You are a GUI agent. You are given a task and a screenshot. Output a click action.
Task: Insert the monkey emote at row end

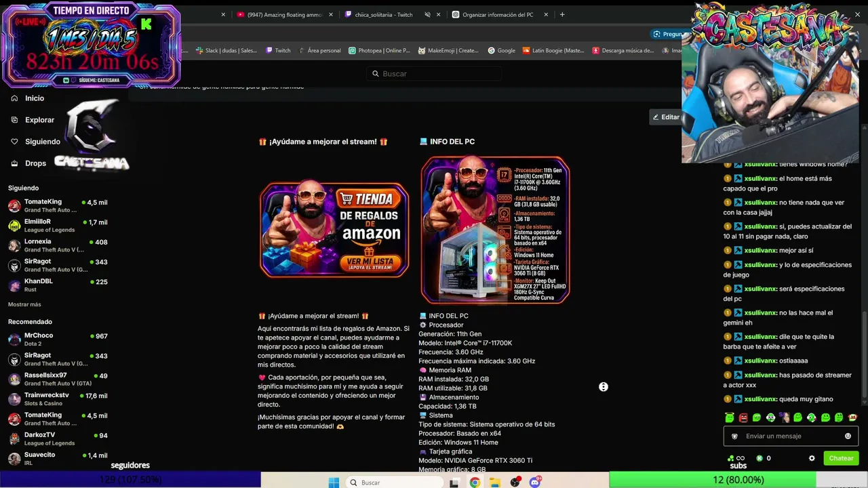click(853, 418)
